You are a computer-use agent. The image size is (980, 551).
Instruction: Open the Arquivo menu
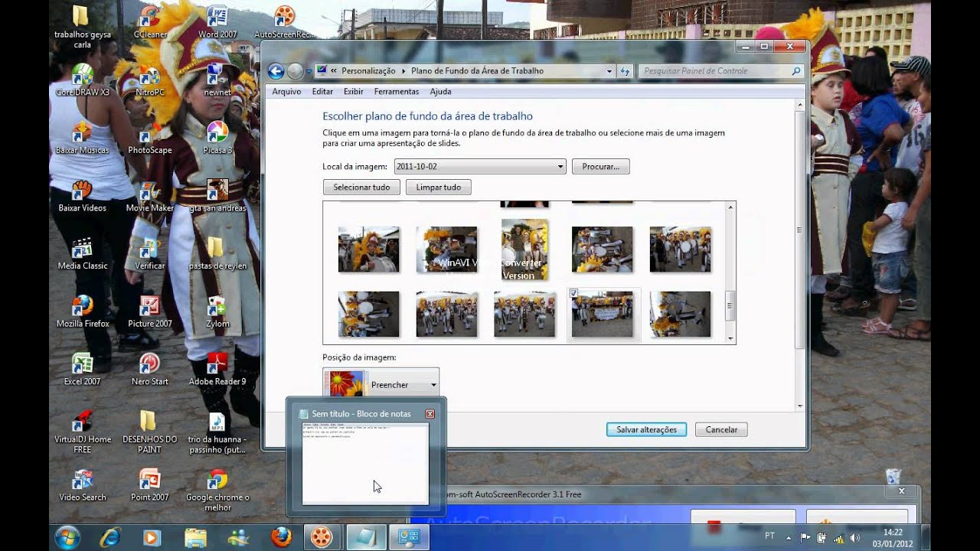click(x=286, y=92)
